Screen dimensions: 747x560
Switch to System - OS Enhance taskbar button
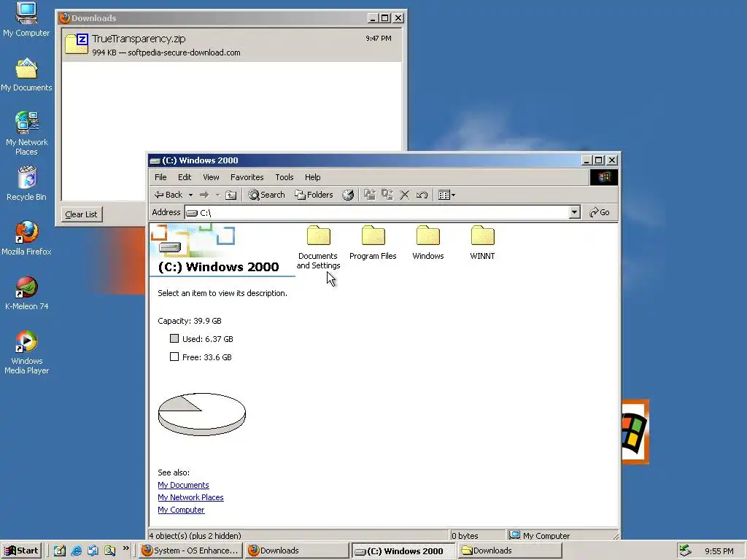tap(190, 551)
